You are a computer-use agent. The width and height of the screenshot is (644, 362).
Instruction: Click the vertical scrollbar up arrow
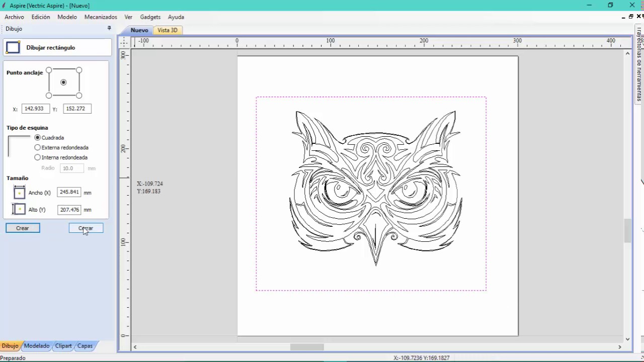point(627,53)
